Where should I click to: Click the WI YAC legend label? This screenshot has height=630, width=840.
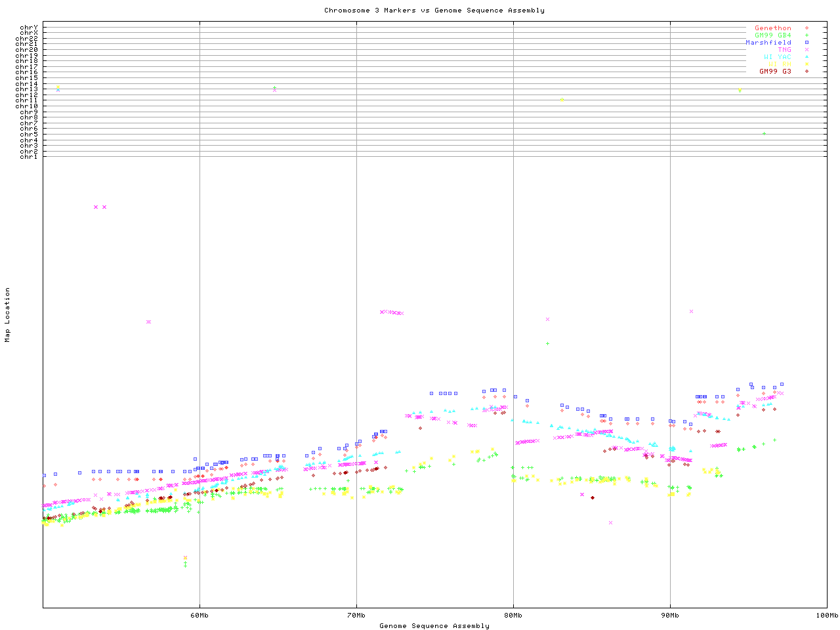(777, 57)
